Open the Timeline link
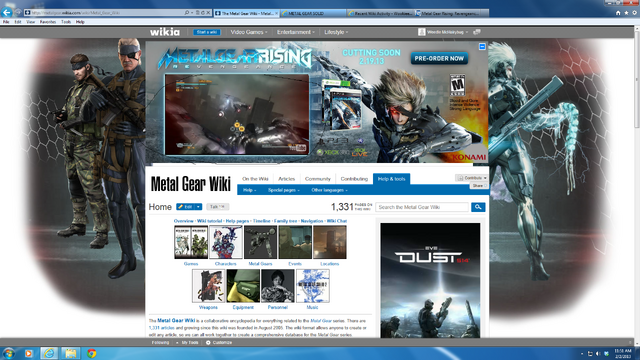 click(x=262, y=221)
